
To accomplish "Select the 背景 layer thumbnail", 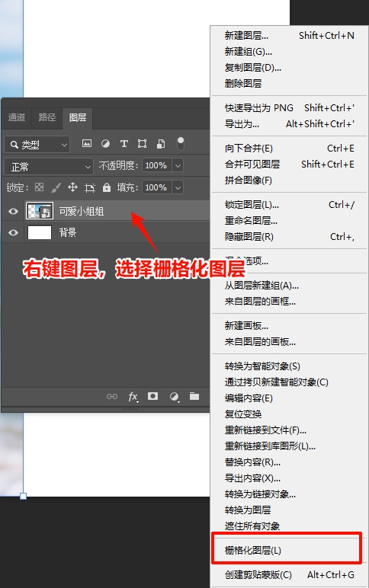I will [40, 232].
